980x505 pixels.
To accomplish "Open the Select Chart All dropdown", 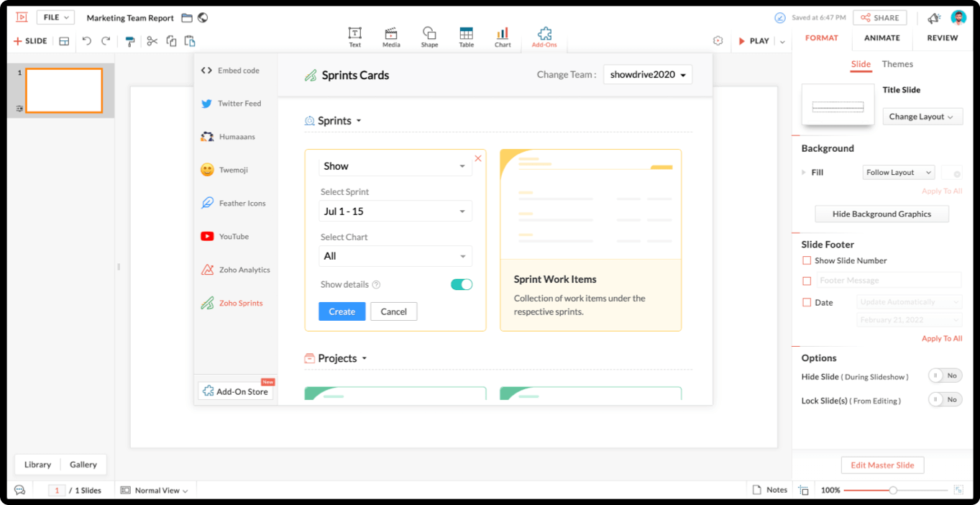I will [395, 256].
